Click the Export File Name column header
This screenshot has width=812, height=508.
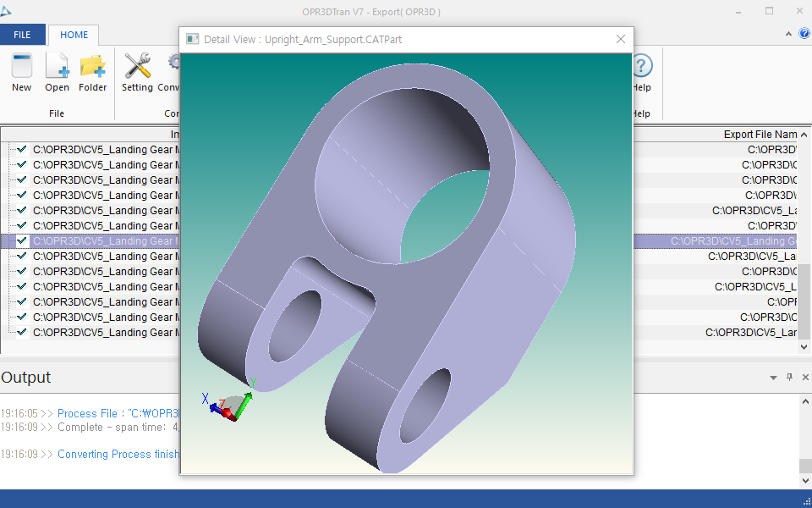(x=760, y=135)
